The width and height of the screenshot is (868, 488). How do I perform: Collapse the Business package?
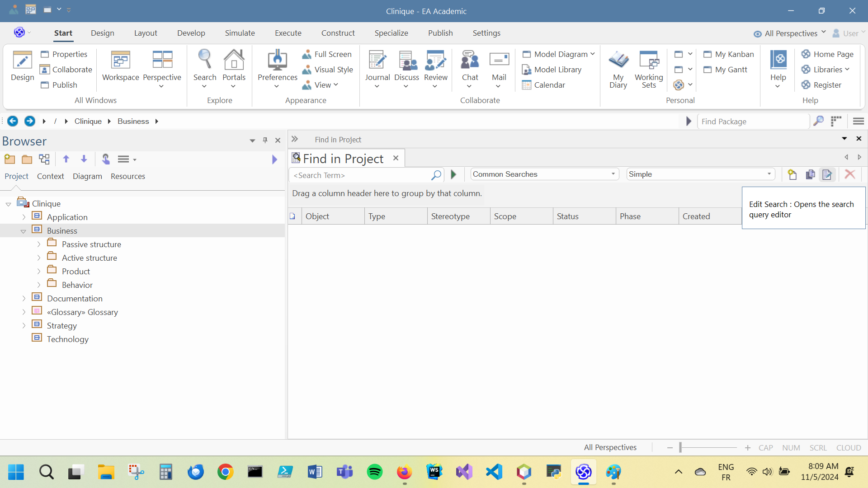pyautogui.click(x=23, y=231)
